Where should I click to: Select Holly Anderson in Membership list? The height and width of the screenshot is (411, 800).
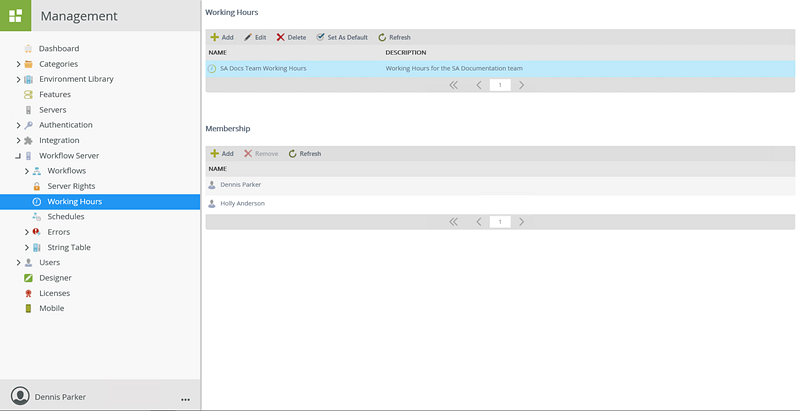click(x=500, y=203)
